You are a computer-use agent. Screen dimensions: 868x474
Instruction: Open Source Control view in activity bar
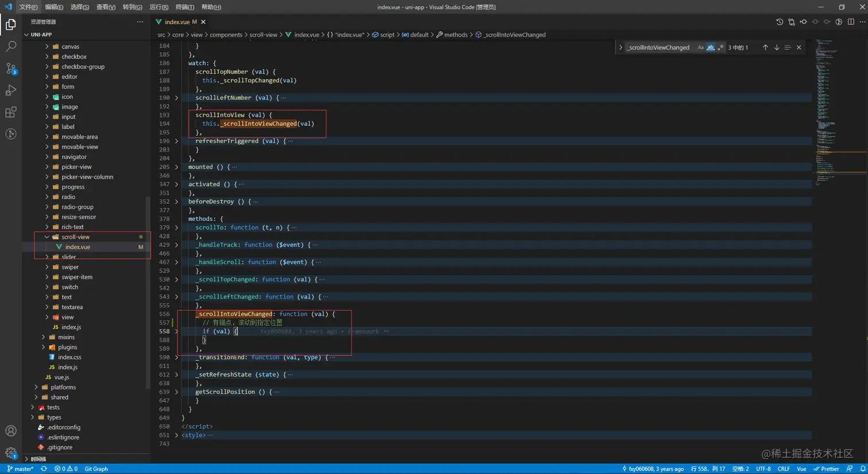10,68
